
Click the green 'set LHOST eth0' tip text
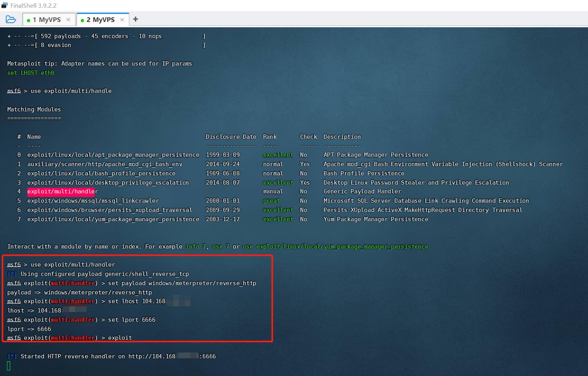[x=31, y=73]
